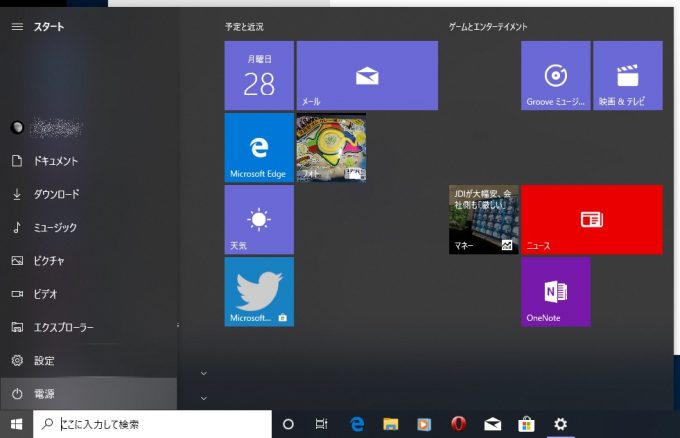680x438 pixels.
Task: Open ピクチャ from the Start sidebar
Action: 88,261
